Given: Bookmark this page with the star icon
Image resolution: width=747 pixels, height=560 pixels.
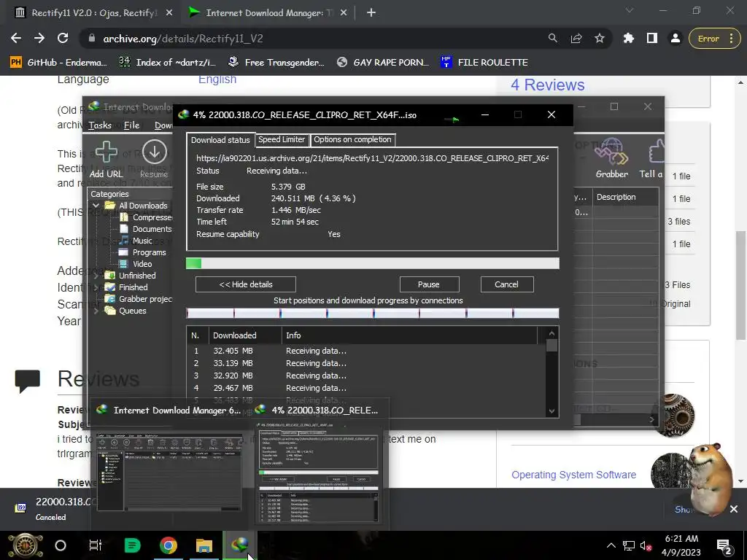Looking at the screenshot, I should [600, 38].
